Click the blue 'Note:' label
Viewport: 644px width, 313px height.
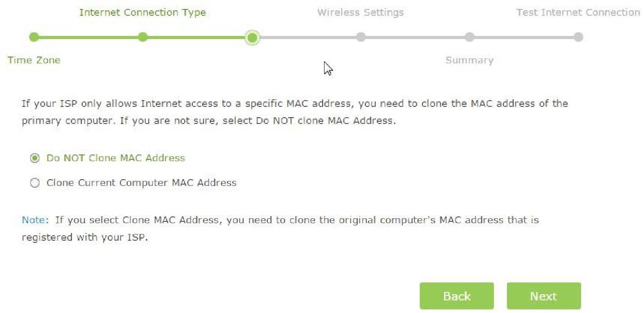click(x=35, y=220)
